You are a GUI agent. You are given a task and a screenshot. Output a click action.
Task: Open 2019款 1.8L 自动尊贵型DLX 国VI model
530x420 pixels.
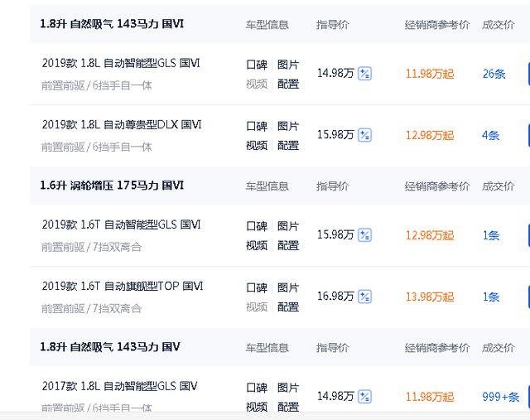tap(122, 125)
